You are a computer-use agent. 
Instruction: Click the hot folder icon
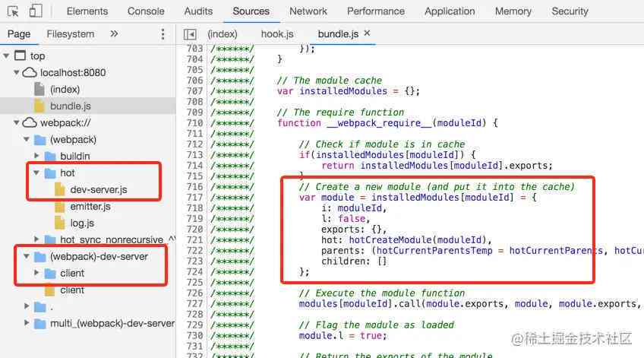[50, 173]
